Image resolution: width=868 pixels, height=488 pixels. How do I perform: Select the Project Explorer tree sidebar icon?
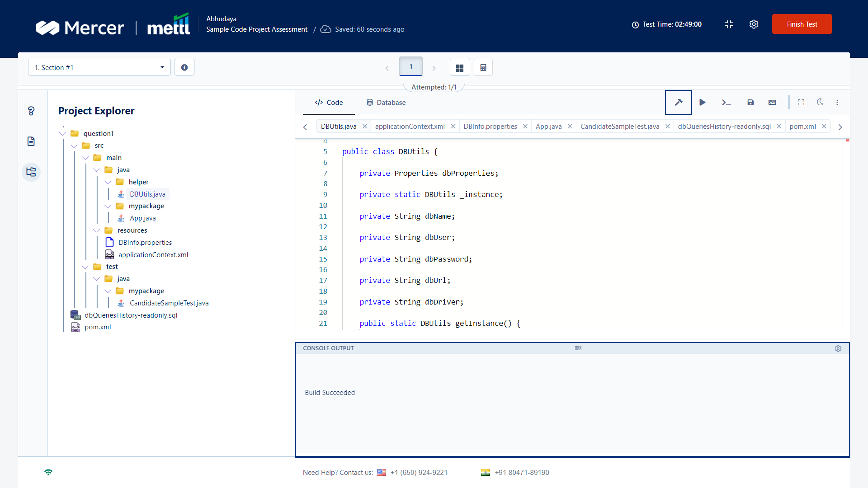tap(31, 172)
